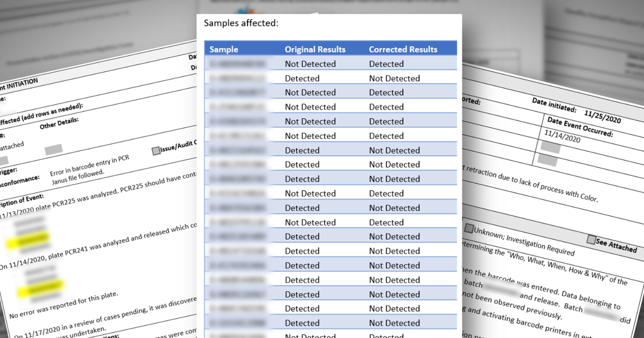Tick the 'See Attached' checkbox

[591, 240]
